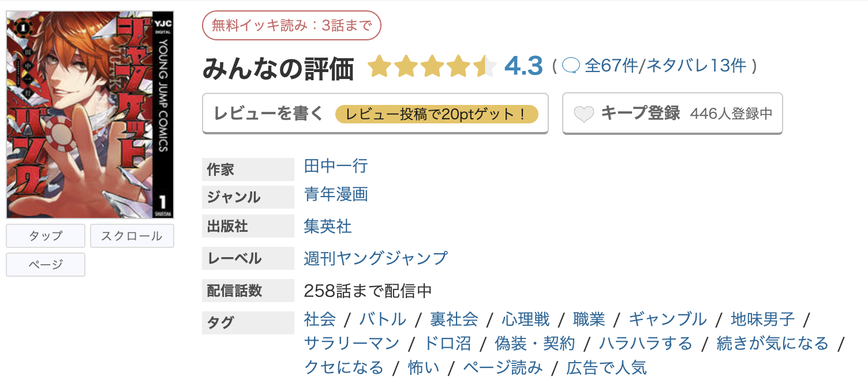
Task: Click the heart icon next to キープ登録
Action: pyautogui.click(x=583, y=113)
